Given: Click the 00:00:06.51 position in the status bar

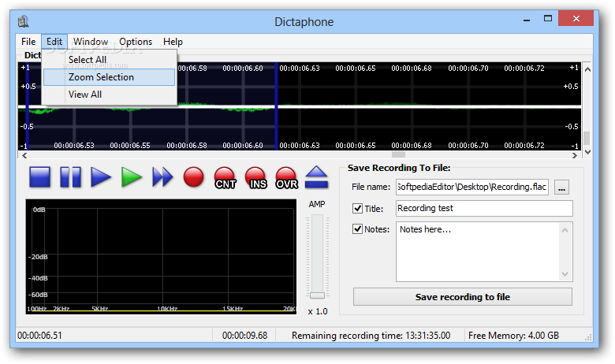Looking at the screenshot, I should 39,336.
